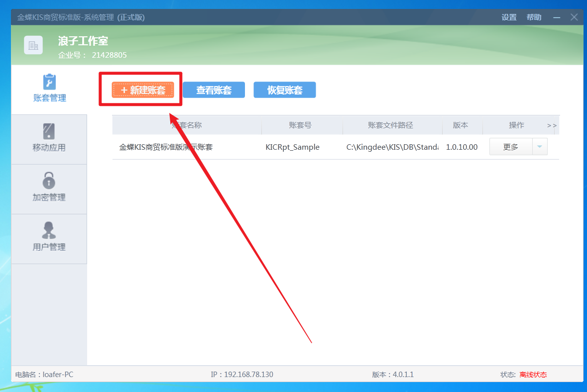Click the company building icon
Screen dimensions: 587x392
33,45
